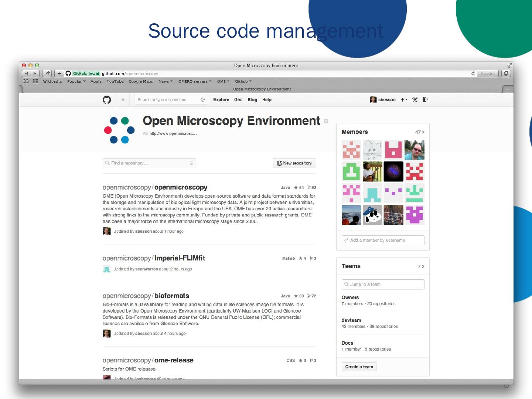Screen dimensions: 532x399
Task: Go back using Safari's back arrow
Action: coord(26,74)
